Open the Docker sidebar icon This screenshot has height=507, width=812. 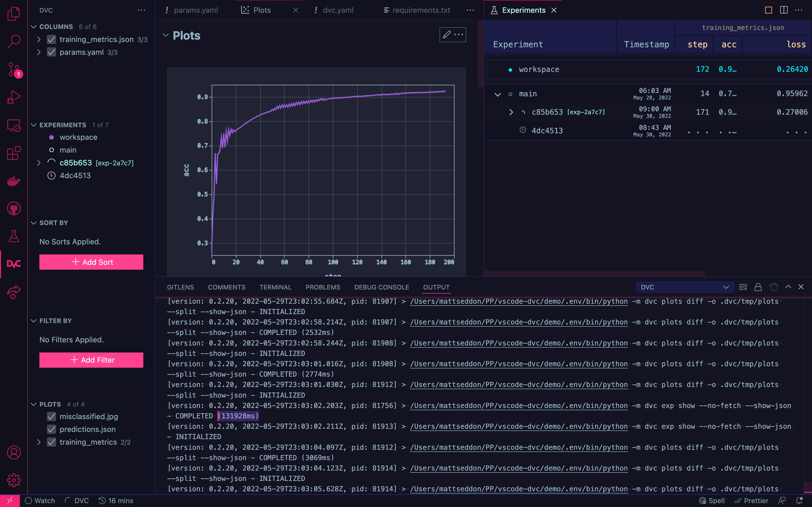click(14, 181)
